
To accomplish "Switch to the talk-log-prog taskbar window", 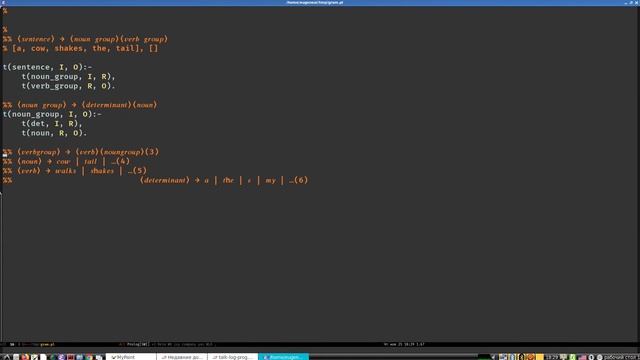I will pyautogui.click(x=233, y=357).
